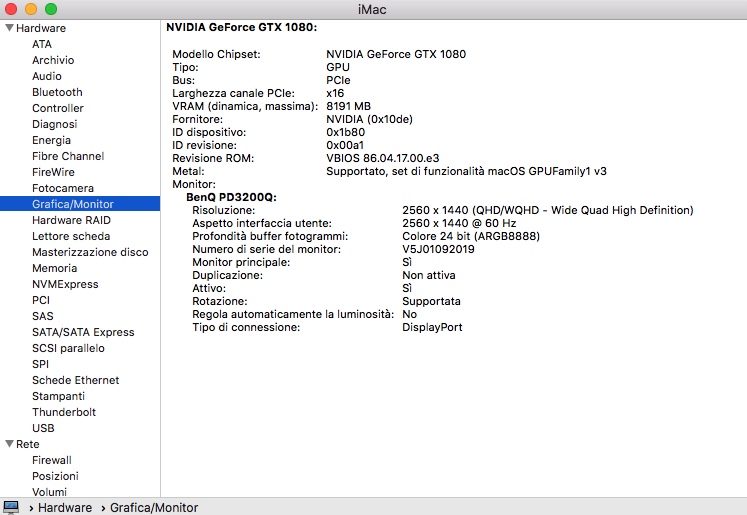Collapse the Rete section triangle
The height and width of the screenshot is (515, 747).
pos(9,444)
